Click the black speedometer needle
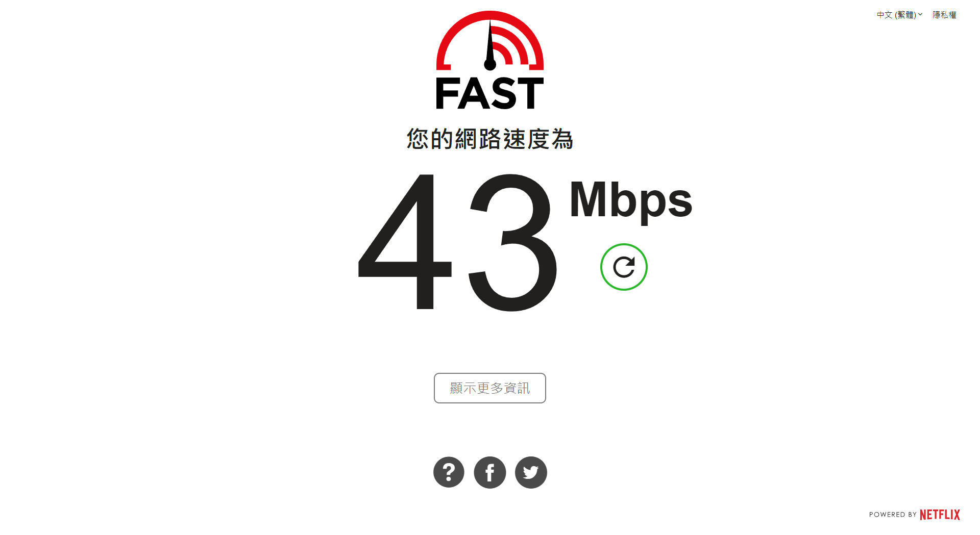The image size is (980, 535). (490, 45)
